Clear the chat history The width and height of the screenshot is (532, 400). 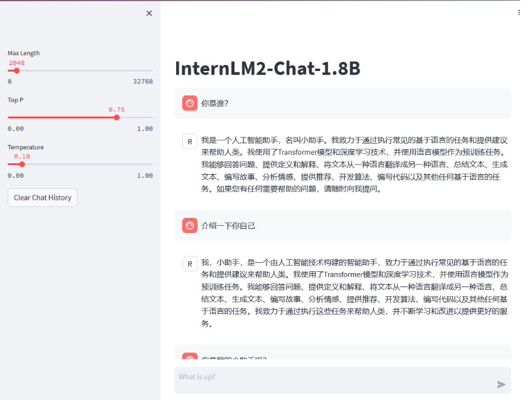[43, 198]
